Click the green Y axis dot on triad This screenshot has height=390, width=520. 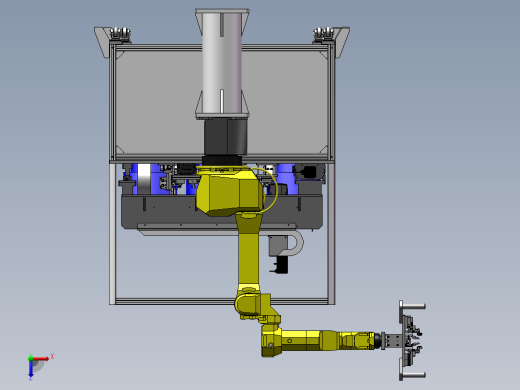(31, 359)
